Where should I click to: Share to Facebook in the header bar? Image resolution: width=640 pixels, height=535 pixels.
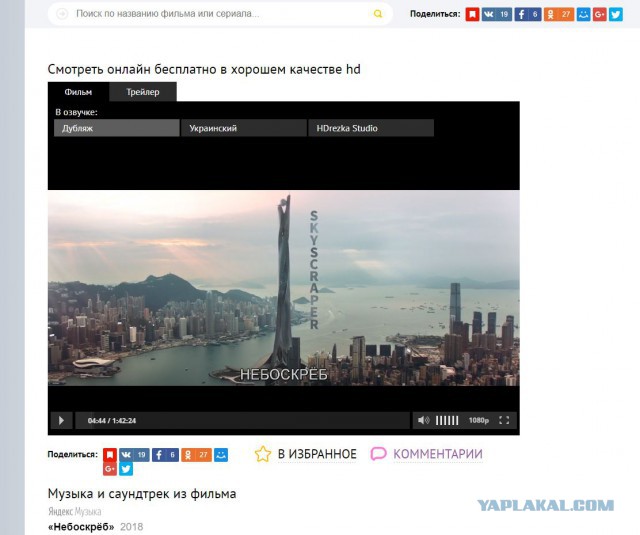point(528,14)
